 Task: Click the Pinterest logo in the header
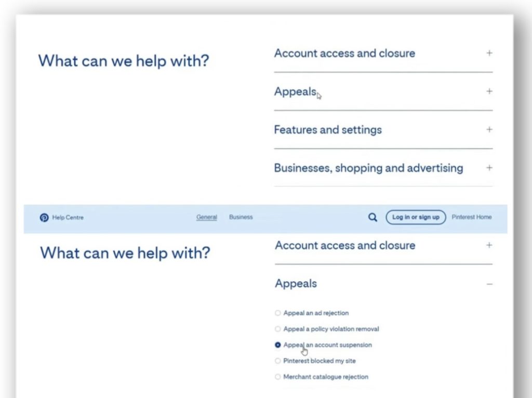(x=44, y=218)
